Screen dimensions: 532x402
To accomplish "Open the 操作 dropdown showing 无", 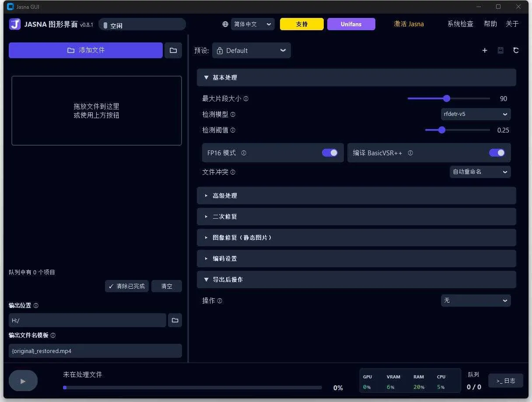I will (x=476, y=301).
